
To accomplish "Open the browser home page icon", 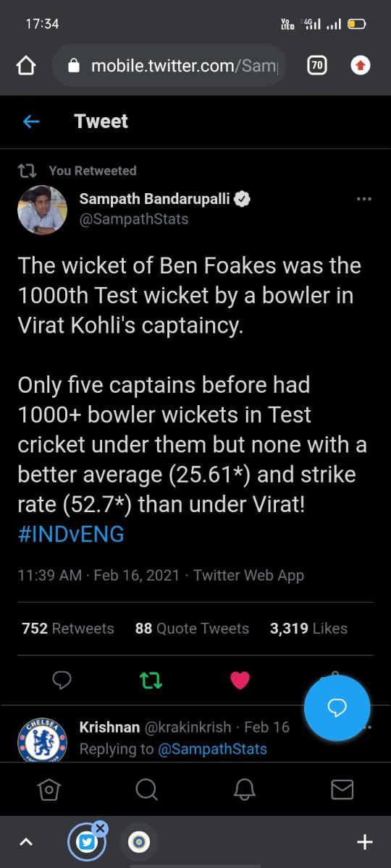I will click(x=26, y=66).
